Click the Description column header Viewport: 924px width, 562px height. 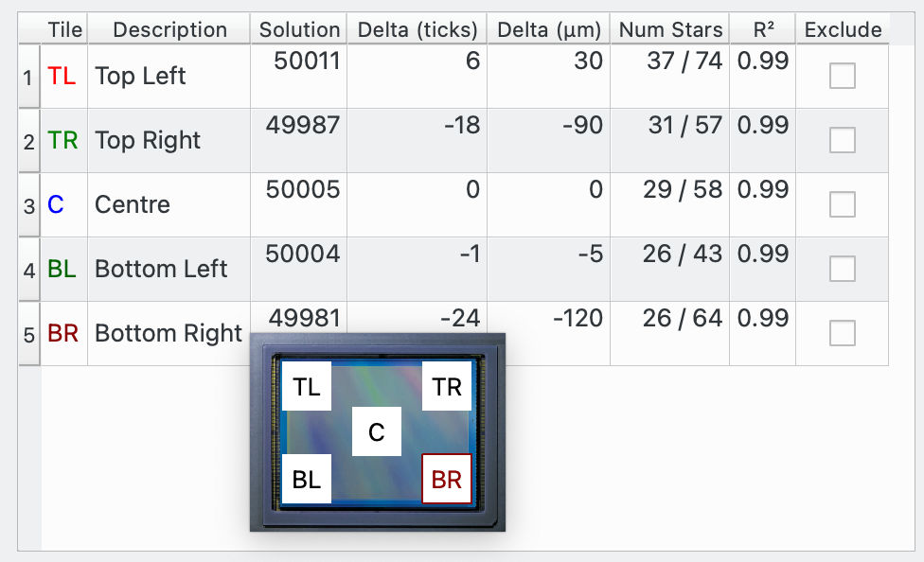(169, 30)
